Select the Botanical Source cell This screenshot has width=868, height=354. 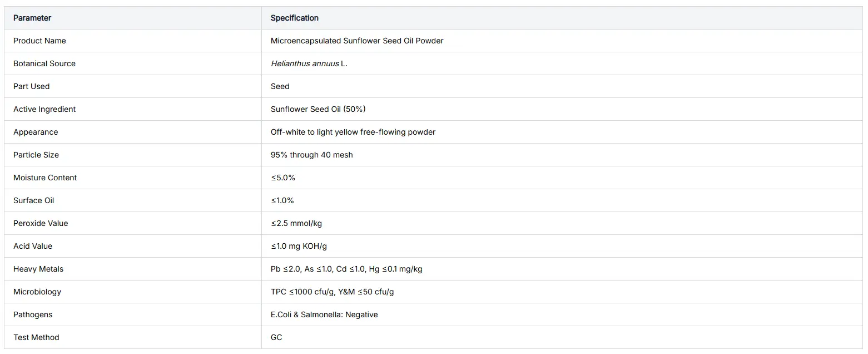click(44, 63)
